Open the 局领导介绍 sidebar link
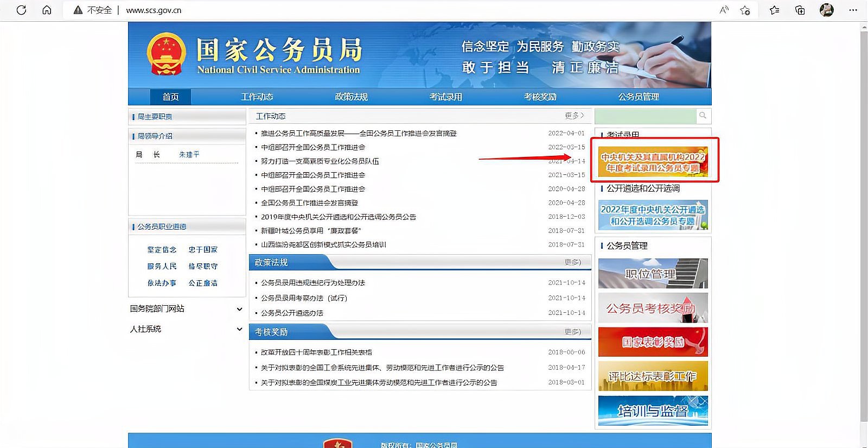The width and height of the screenshot is (868, 448). pyautogui.click(x=155, y=136)
